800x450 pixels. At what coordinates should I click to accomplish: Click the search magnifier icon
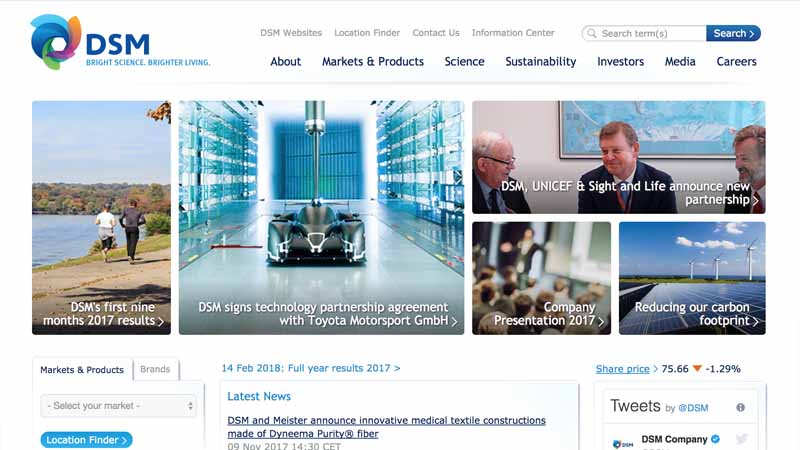(591, 33)
